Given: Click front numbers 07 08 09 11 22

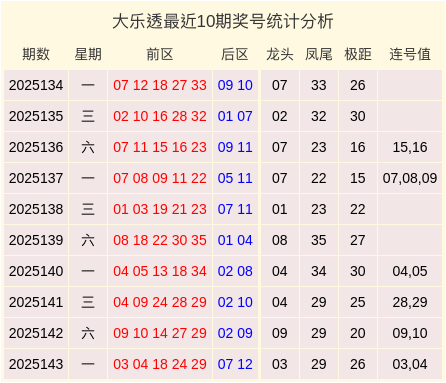Looking at the screenshot, I should pos(160,178).
